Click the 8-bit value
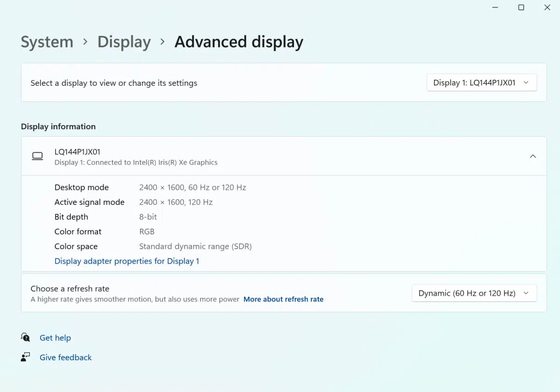This screenshot has height=392, width=560. pyautogui.click(x=148, y=217)
